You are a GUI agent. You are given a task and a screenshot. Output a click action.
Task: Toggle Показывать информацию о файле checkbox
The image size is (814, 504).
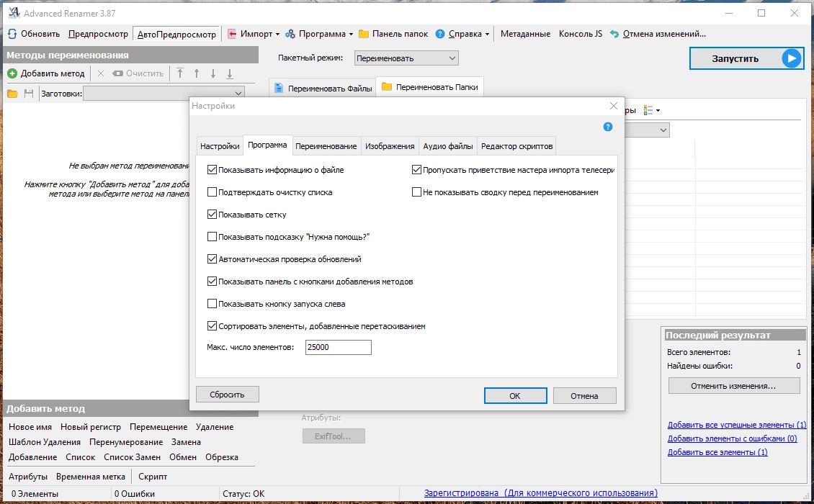(x=212, y=170)
